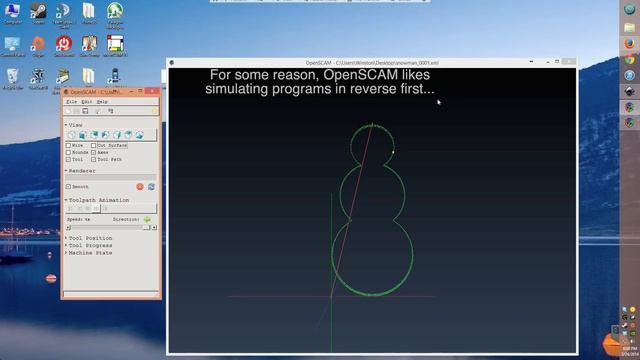Click the green globe icon atop the taskbar

click(629, 9)
